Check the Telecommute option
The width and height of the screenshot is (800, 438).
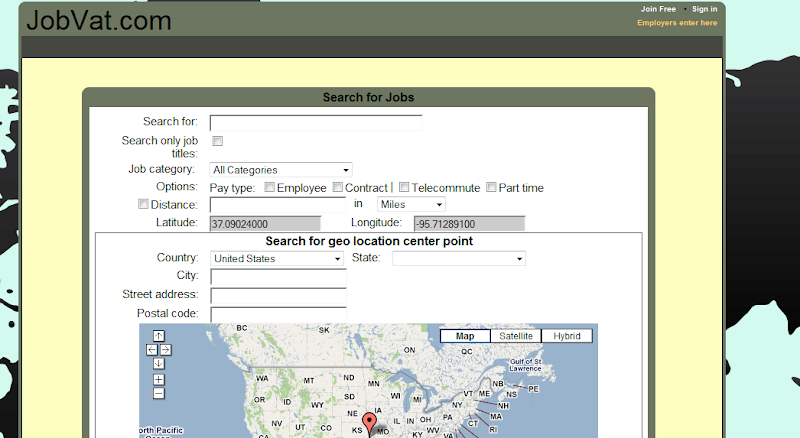coord(404,187)
